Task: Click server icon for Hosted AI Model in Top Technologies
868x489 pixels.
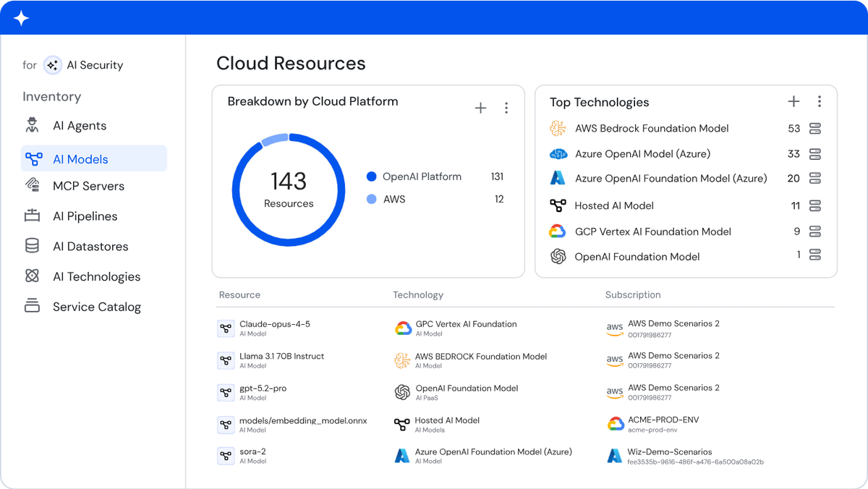Action: [815, 206]
